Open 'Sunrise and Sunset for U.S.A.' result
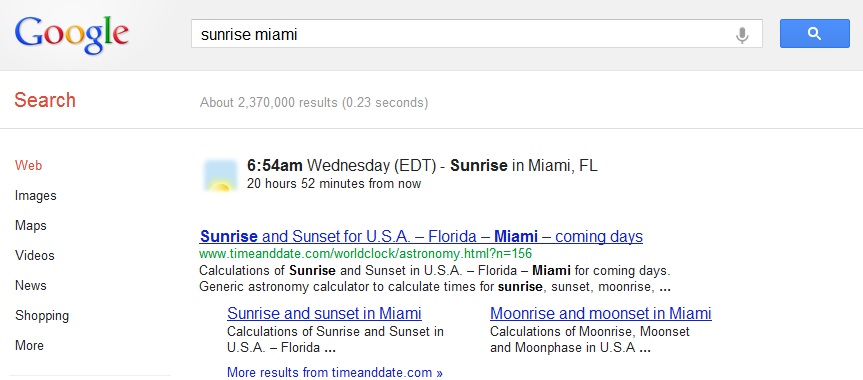The image size is (863, 380). point(421,237)
